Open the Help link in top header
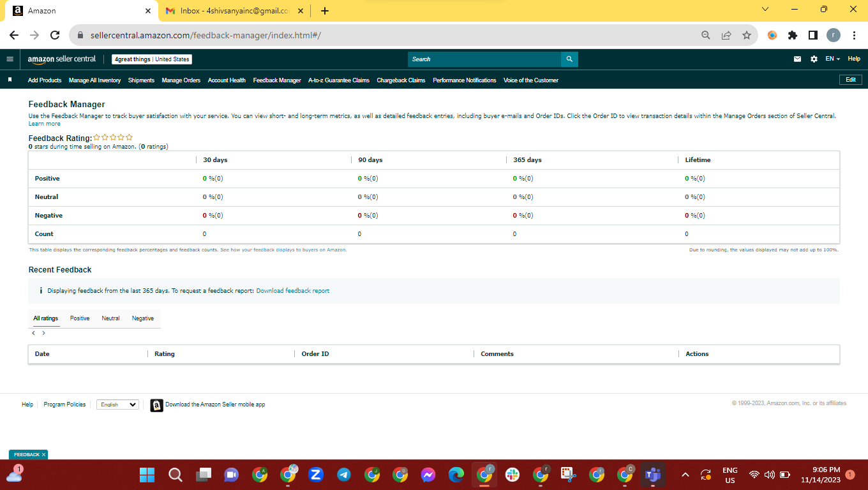 854,59
